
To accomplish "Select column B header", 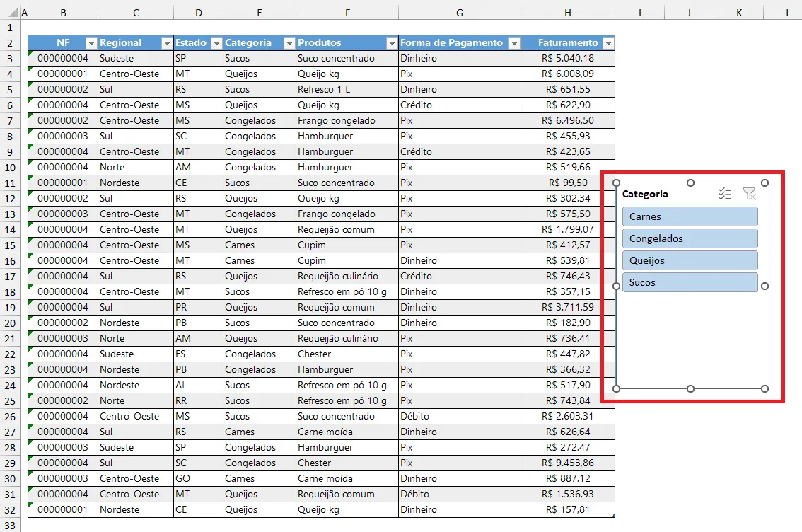I will pos(64,13).
